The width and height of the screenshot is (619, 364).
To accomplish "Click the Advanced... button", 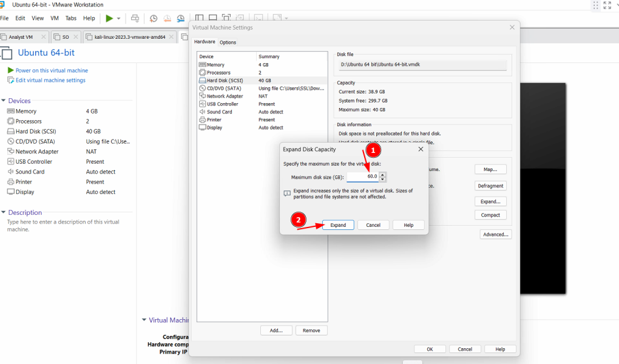I will point(496,235).
